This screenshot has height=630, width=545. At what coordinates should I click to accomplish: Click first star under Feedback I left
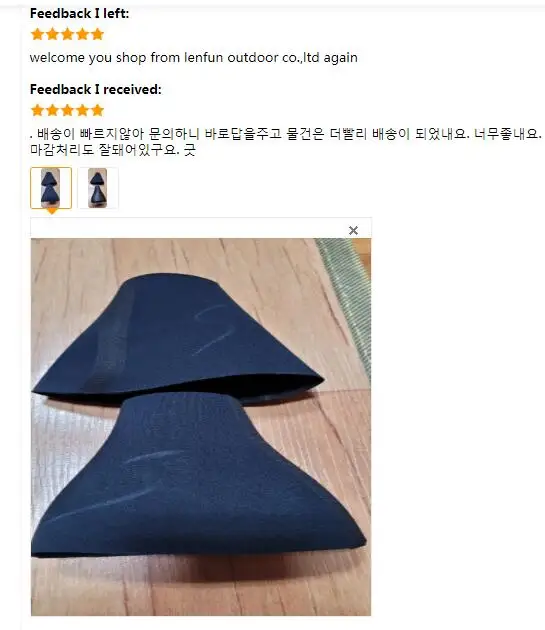coord(37,35)
